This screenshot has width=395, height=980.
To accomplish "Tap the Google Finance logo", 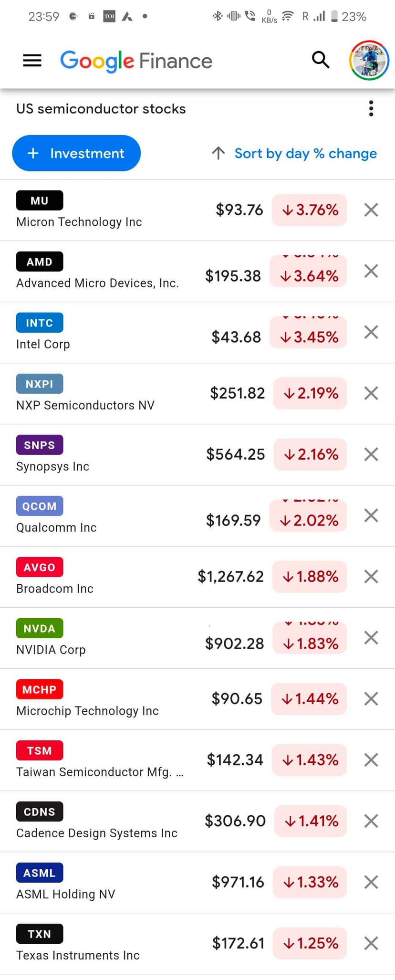I will coord(136,61).
